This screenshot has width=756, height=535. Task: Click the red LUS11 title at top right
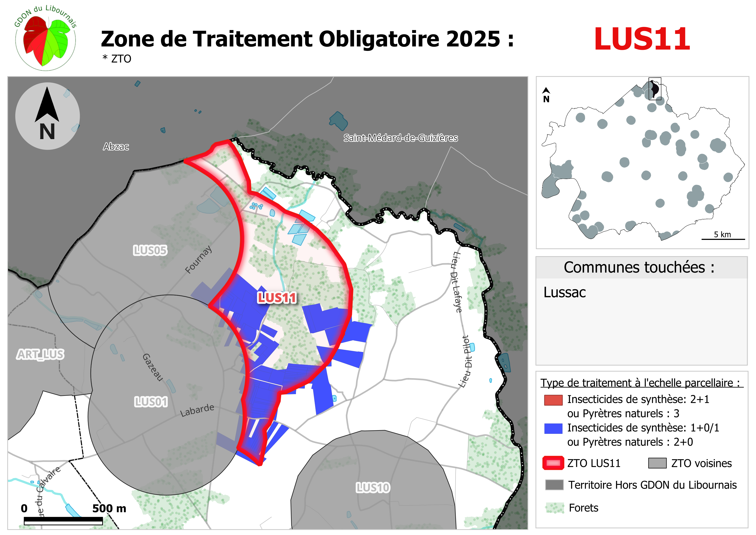pyautogui.click(x=642, y=39)
